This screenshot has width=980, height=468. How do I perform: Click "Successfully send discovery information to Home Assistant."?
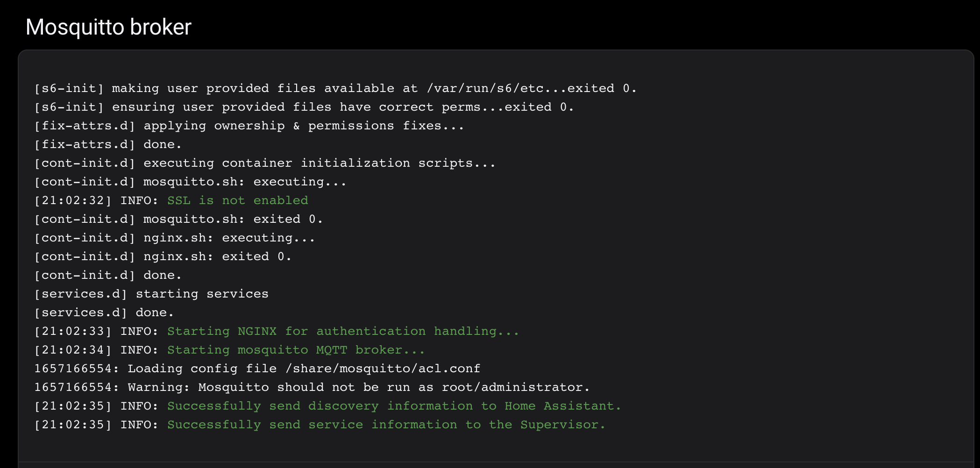(394, 406)
